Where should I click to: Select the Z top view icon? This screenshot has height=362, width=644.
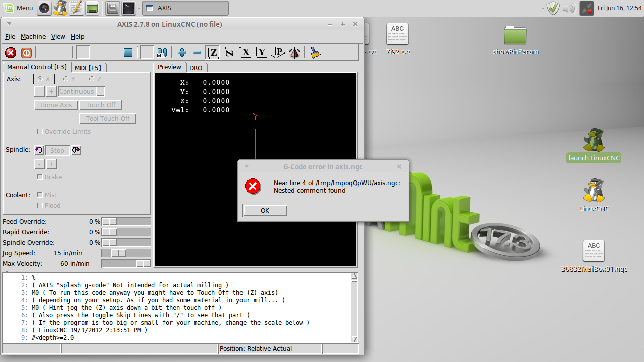point(213,53)
